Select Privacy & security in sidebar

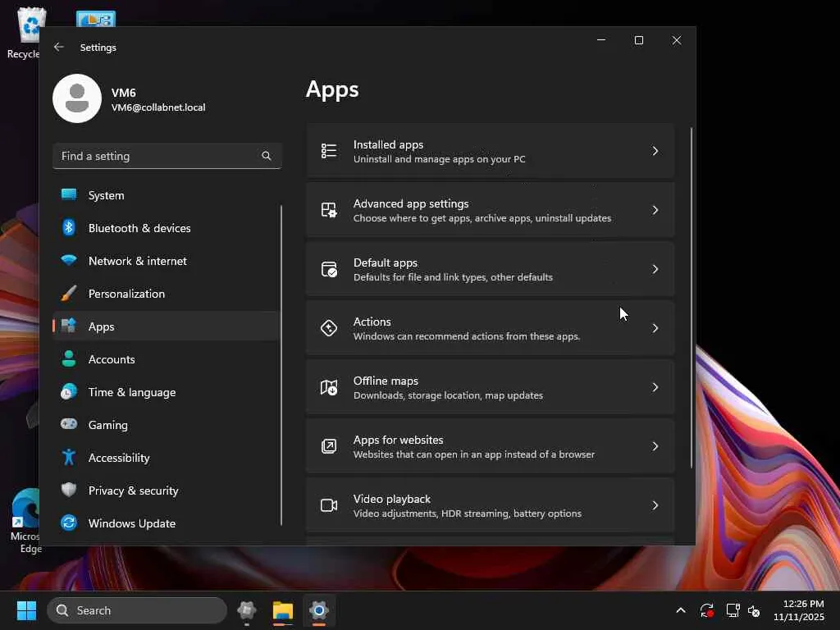133,491
